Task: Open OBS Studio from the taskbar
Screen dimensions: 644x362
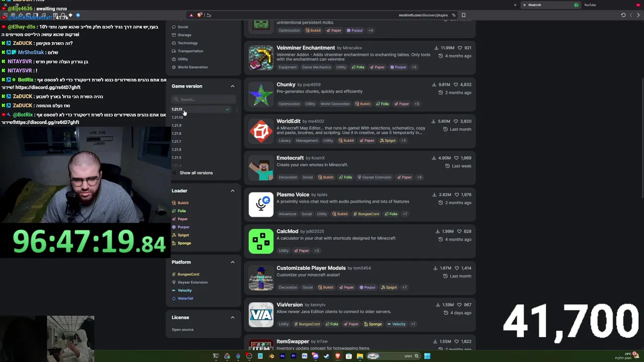Action: click(249, 356)
